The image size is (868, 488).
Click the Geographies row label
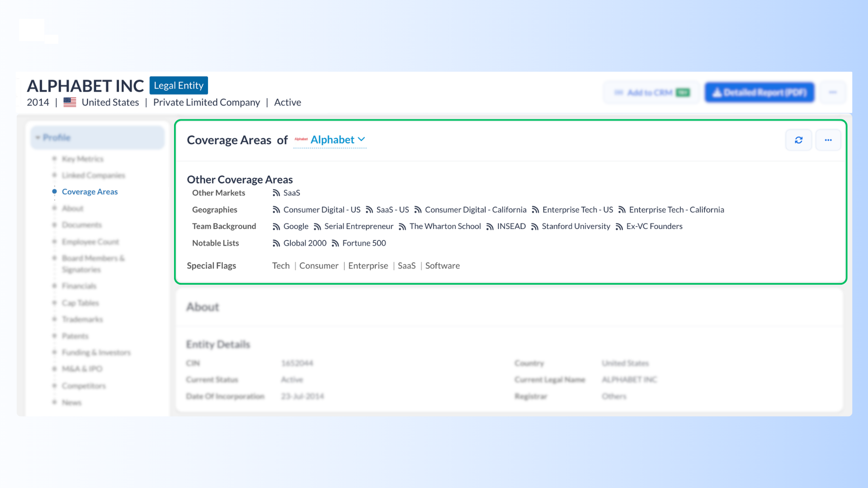click(x=215, y=210)
